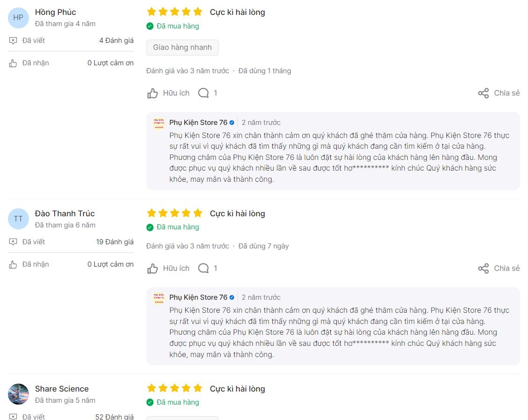Click thumbs-up Hữu ích on Đào Thanh Trúc's review

pyautogui.click(x=153, y=269)
